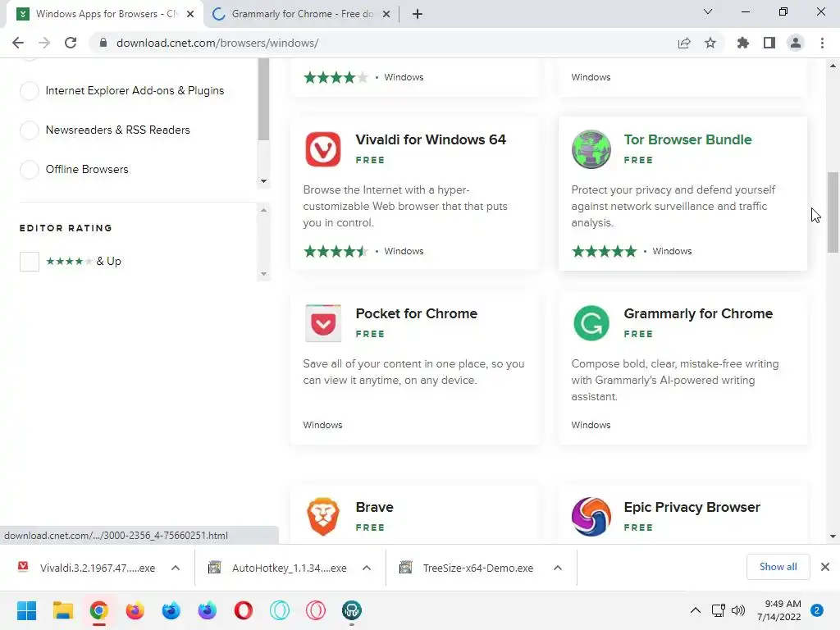Click the network icon in system tray
This screenshot has width=840, height=630.
tap(718, 610)
